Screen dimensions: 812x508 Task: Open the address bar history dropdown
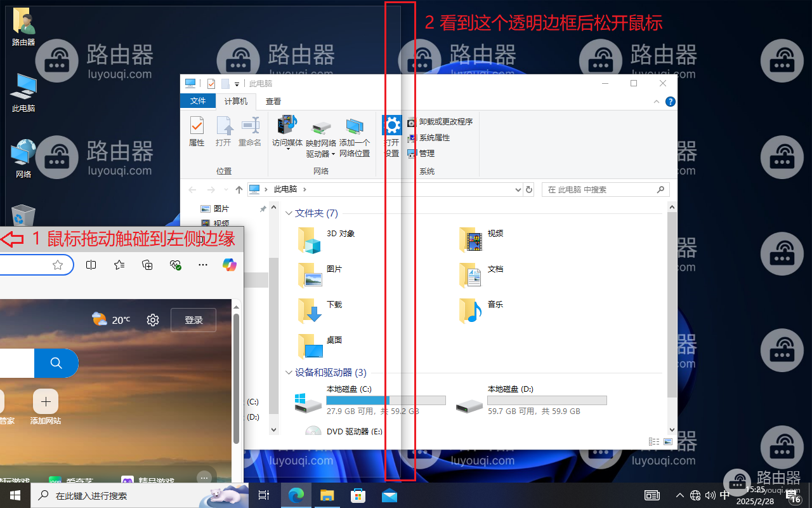(518, 189)
